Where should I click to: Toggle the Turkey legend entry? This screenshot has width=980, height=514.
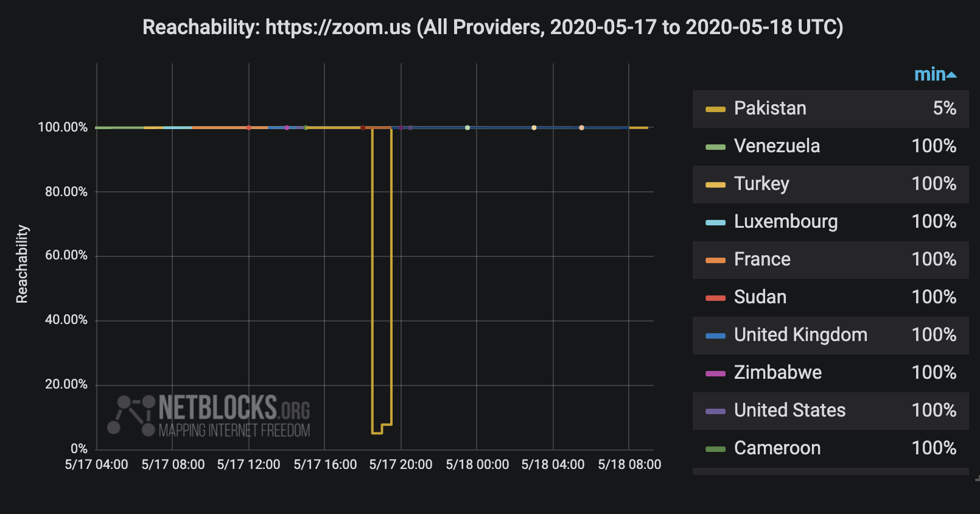coord(761,184)
